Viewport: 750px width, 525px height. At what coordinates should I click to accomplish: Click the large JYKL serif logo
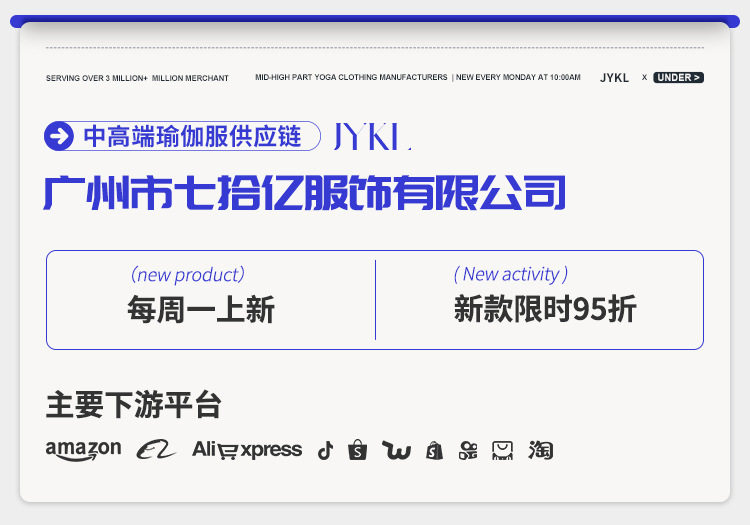pos(372,137)
